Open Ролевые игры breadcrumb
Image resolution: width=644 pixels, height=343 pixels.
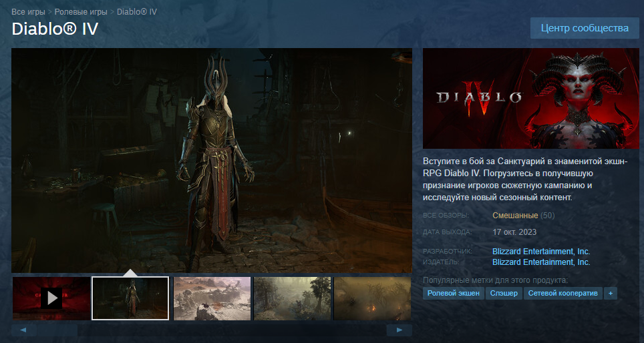[x=81, y=11]
